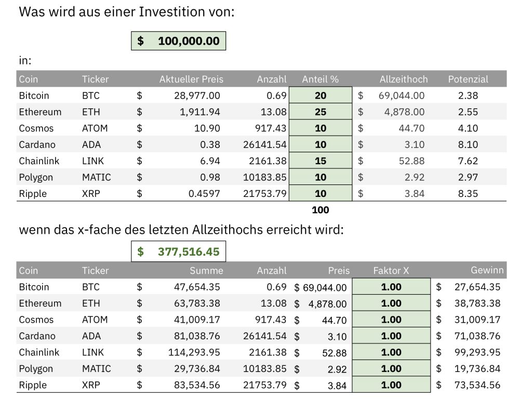532x411 pixels.
Task: Click Chainlink Potenzial value 7.62
Action: pos(468,161)
